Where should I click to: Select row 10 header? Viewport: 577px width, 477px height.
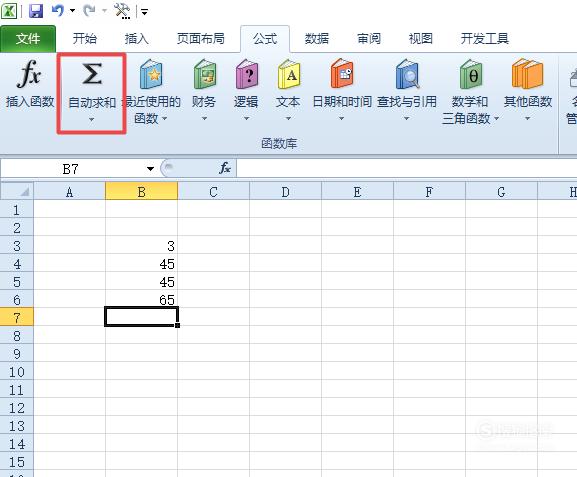point(17,372)
